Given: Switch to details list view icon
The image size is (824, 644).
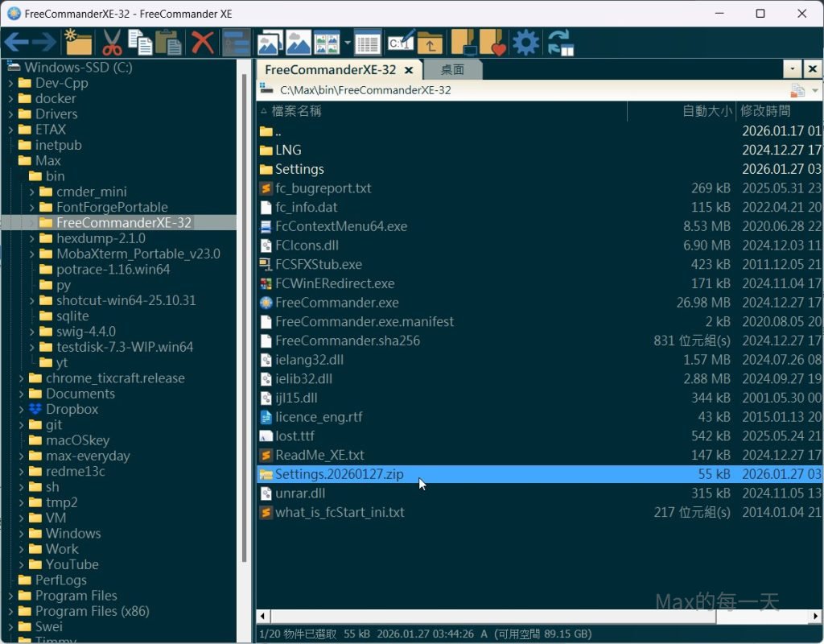Looking at the screenshot, I should point(368,42).
